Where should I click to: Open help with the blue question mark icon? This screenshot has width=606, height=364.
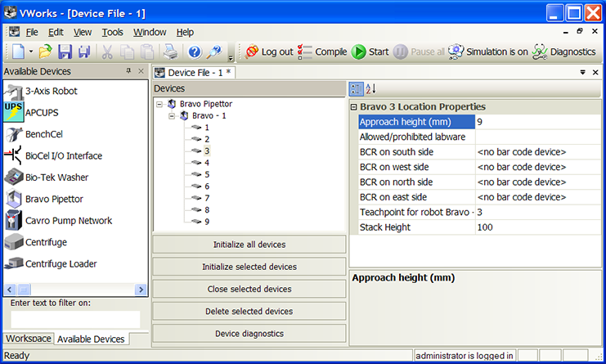(x=195, y=52)
